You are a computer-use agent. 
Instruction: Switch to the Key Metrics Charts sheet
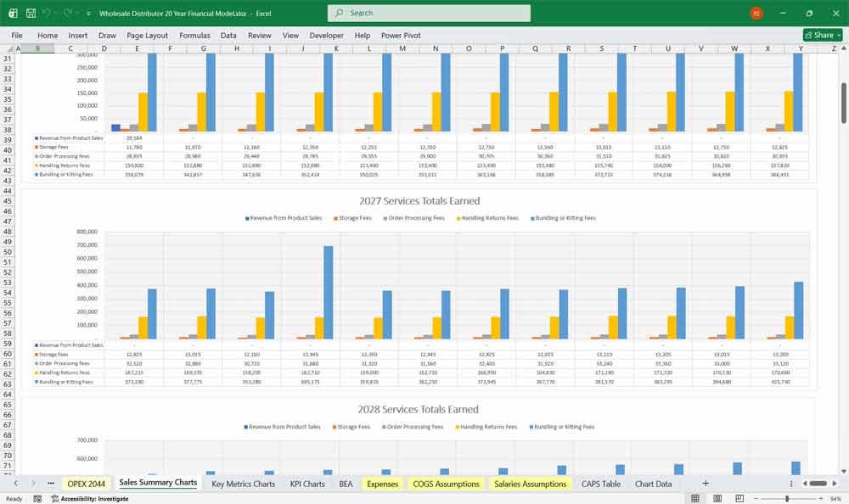pos(243,484)
